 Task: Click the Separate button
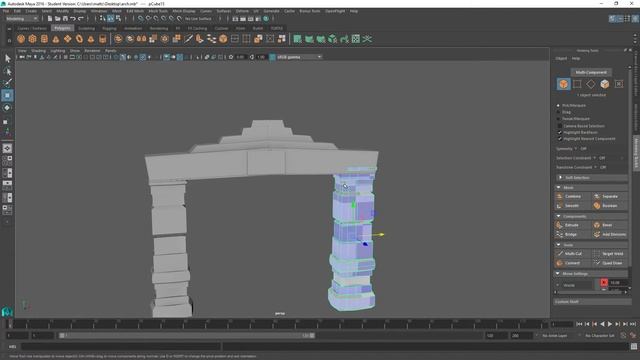pos(610,196)
